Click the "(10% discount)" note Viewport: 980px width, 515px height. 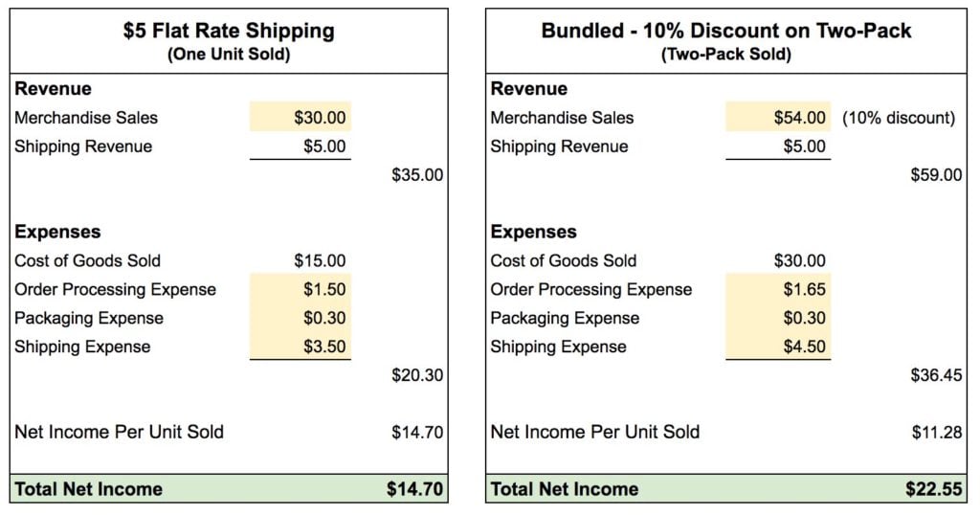pos(899,118)
